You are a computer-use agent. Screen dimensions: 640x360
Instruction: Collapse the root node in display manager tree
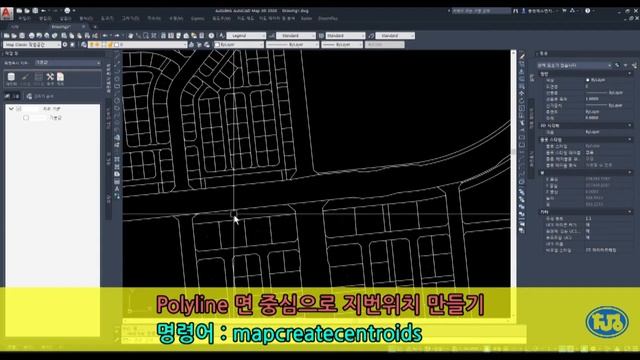coord(11,109)
